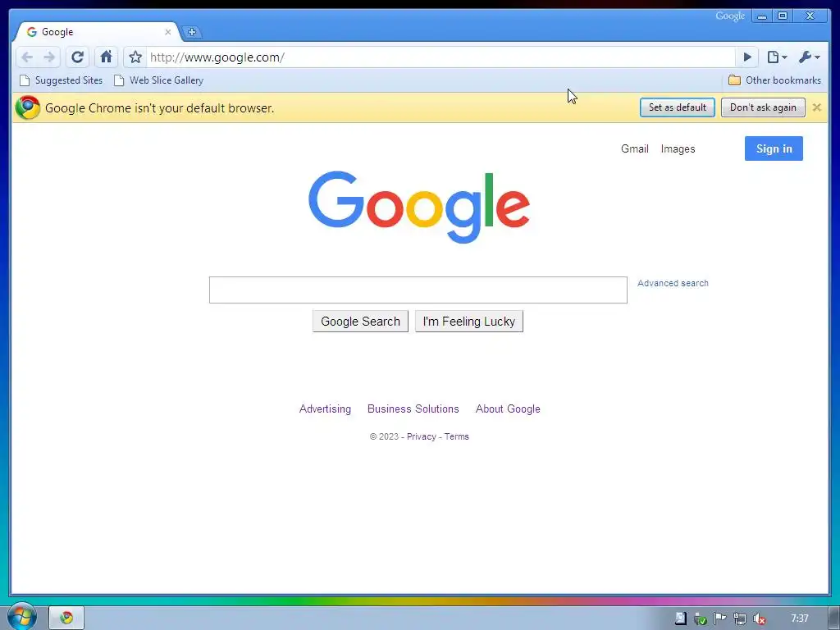Open the Privacy link
The height and width of the screenshot is (630, 840).
point(421,436)
